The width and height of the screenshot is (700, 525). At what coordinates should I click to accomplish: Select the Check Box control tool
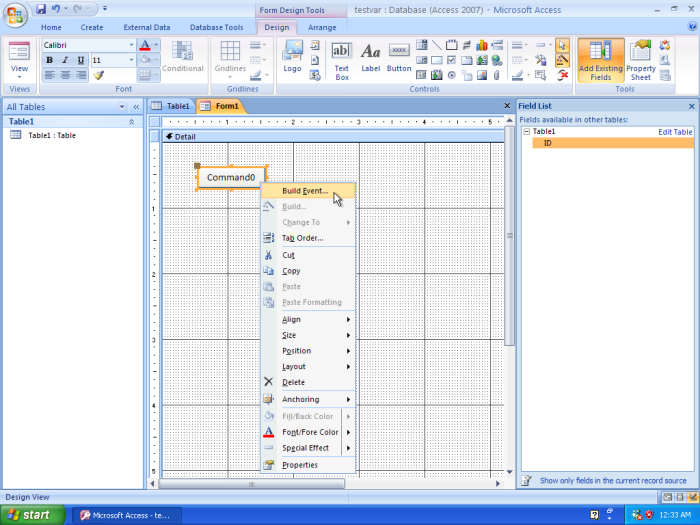pyautogui.click(x=452, y=60)
